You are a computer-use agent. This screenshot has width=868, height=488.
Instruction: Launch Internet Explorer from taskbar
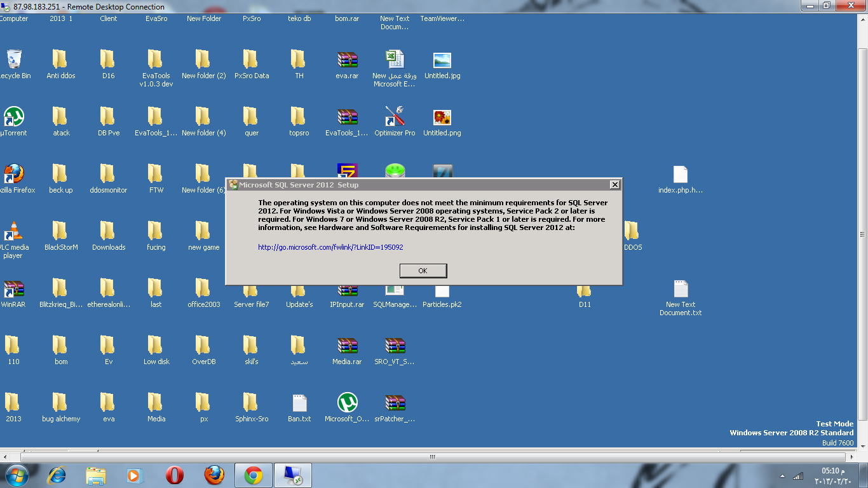tap(57, 475)
